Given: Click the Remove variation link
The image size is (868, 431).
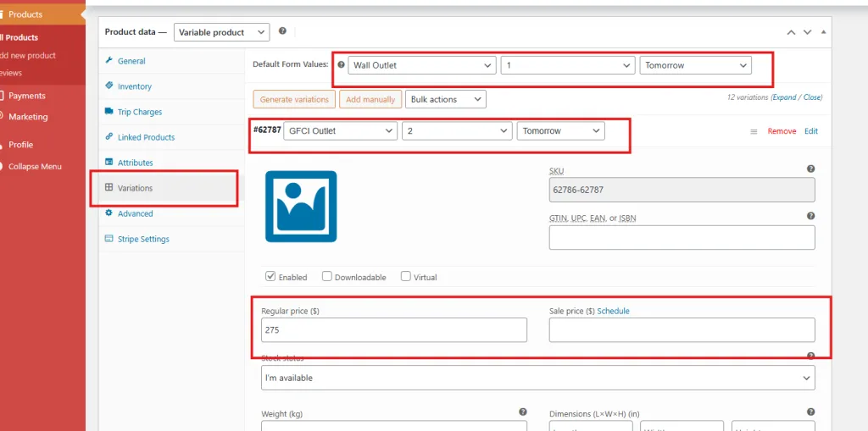Looking at the screenshot, I should point(782,131).
